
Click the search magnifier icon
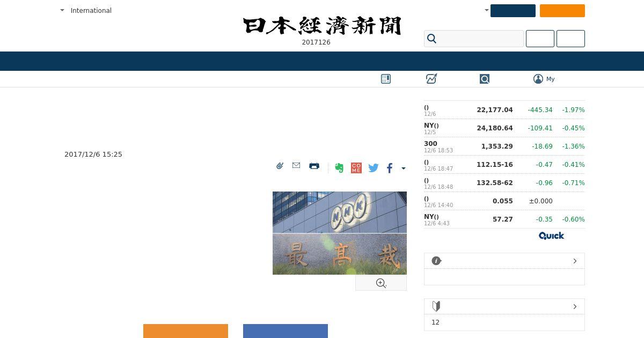pyautogui.click(x=432, y=39)
